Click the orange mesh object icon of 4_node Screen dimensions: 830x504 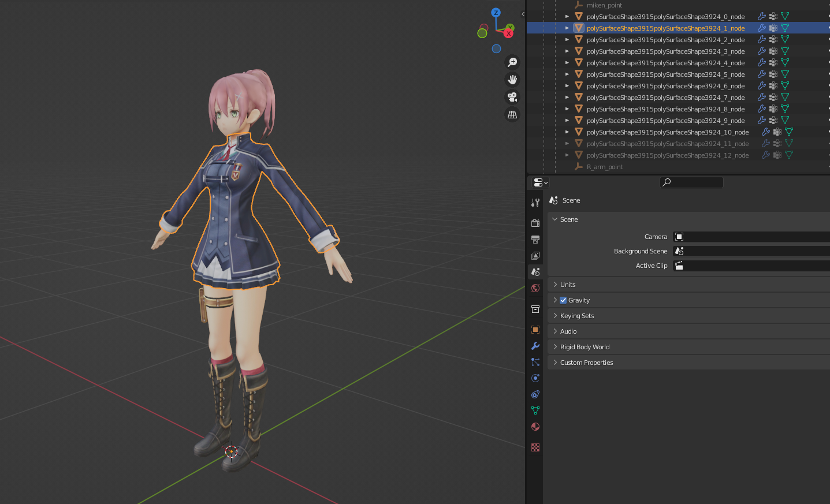tap(578, 63)
